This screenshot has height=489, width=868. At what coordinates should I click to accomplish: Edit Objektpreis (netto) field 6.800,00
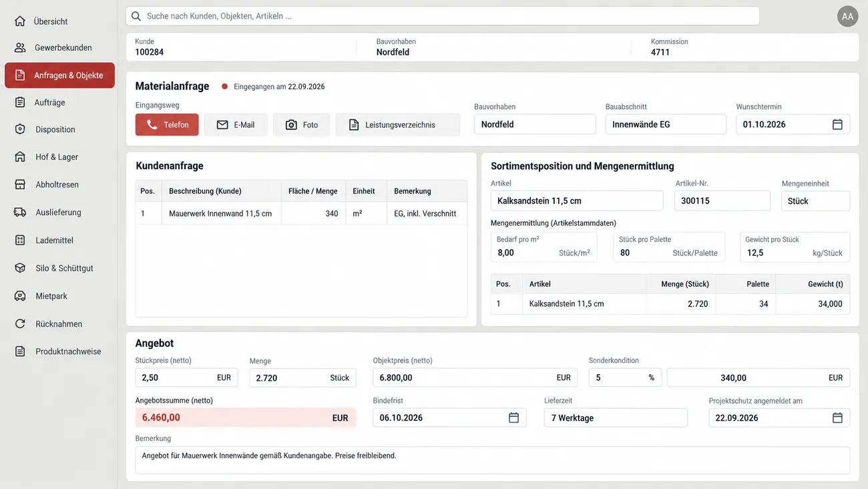475,377
